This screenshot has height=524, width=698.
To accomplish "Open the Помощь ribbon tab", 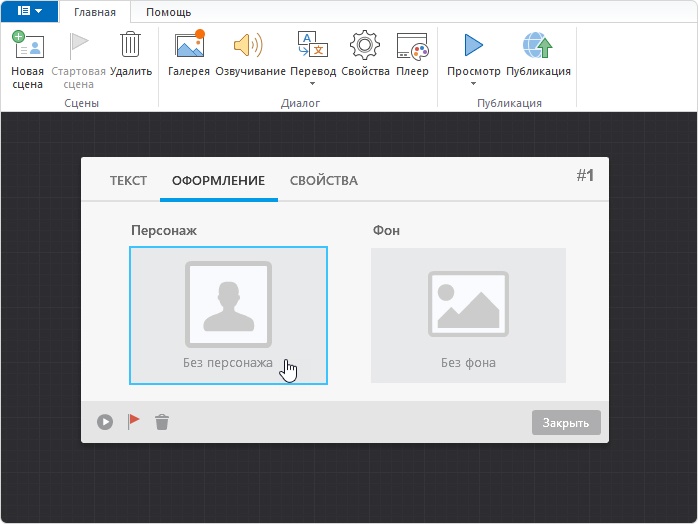I will coord(168,12).
